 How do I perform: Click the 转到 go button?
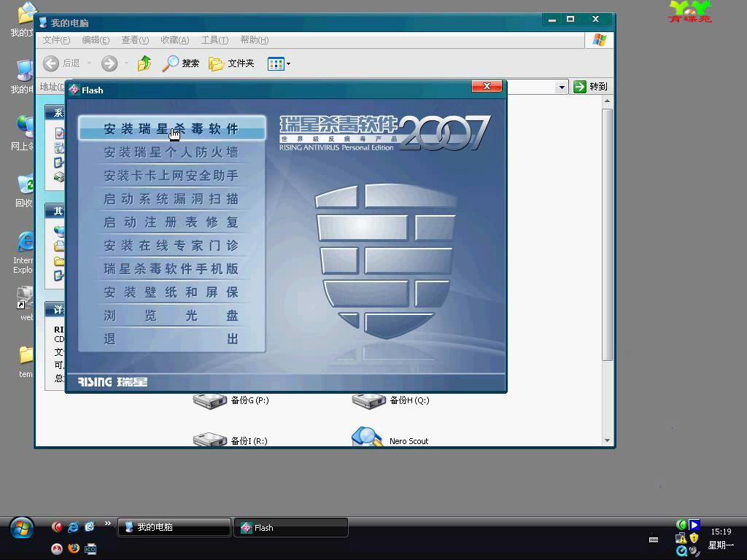[591, 87]
